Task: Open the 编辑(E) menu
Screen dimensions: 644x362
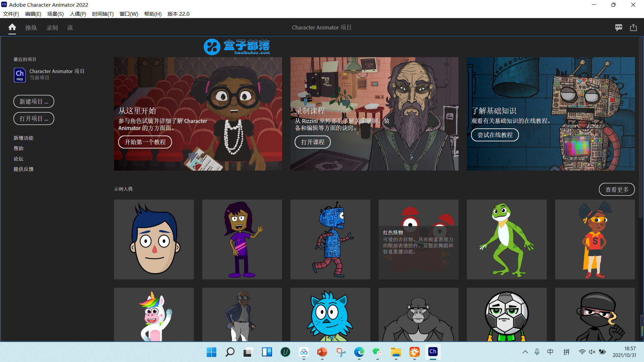Action: click(x=33, y=14)
